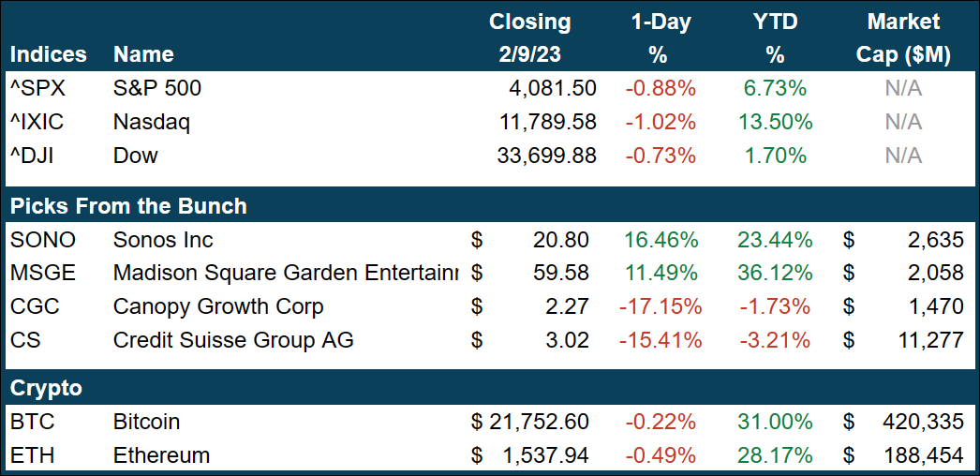Select the Crypto section header

[x=46, y=388]
